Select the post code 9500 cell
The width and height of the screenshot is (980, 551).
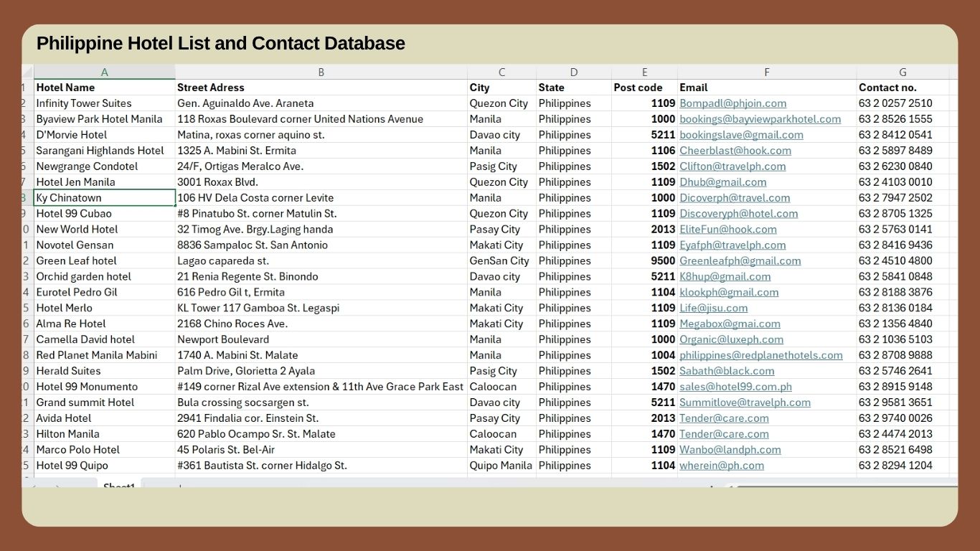click(644, 261)
